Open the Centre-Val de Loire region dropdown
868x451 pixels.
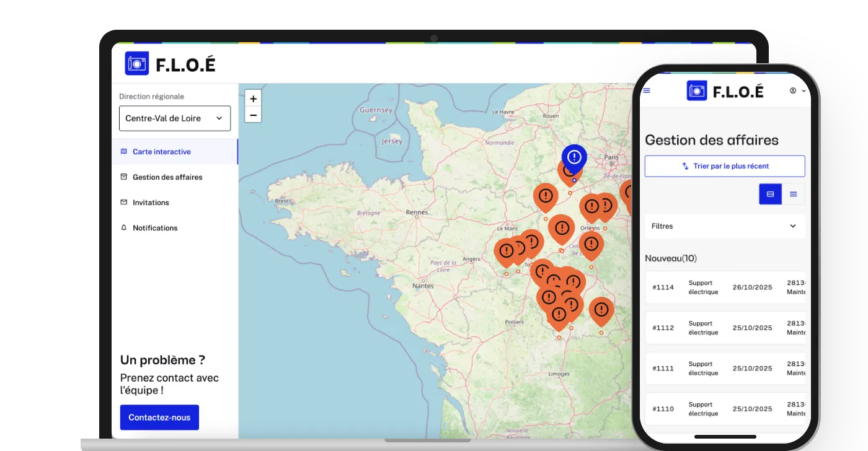[174, 118]
